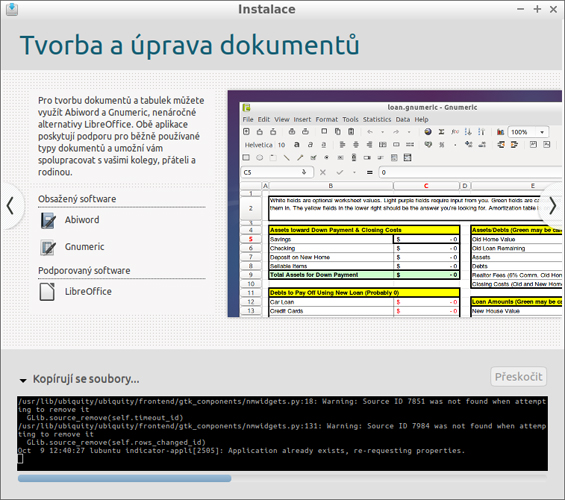Click the C5 cell name box in Gnumeric screenshot
The width and height of the screenshot is (565, 500).
277,172
